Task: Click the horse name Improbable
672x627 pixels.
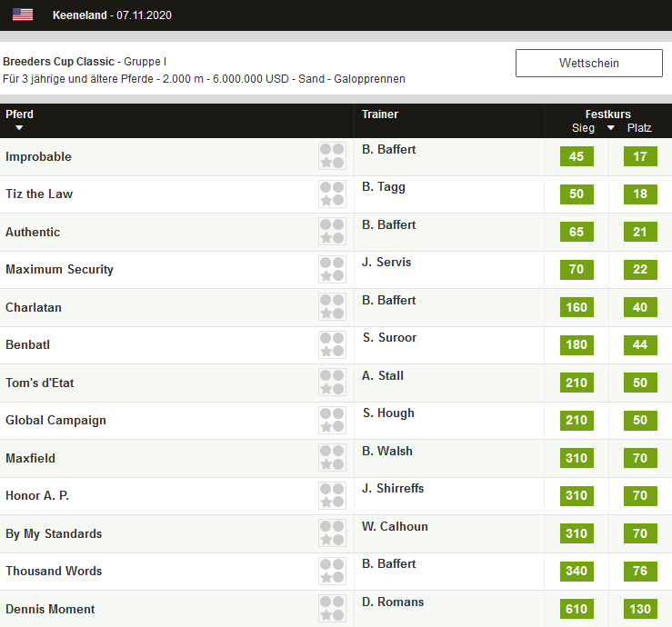Action: (38, 156)
